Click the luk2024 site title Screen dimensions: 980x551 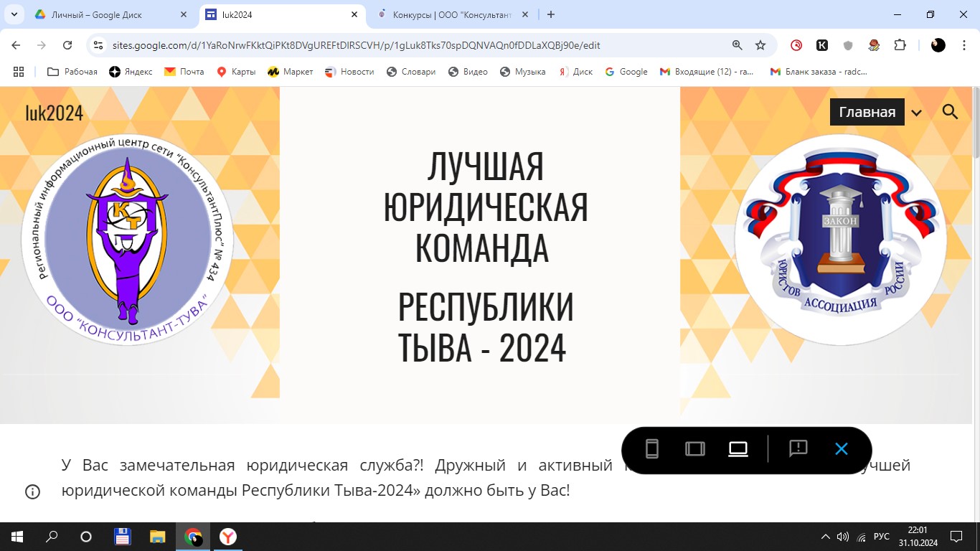[x=54, y=113]
